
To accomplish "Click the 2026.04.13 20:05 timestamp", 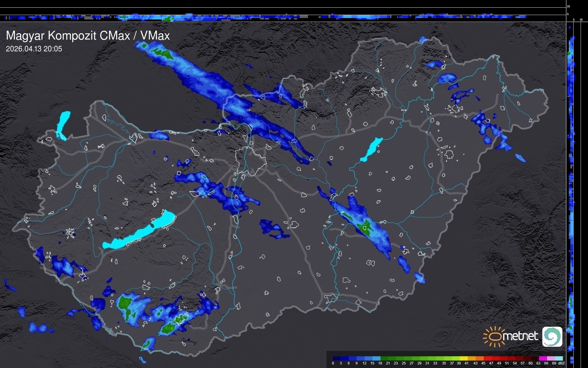I will coord(34,49).
